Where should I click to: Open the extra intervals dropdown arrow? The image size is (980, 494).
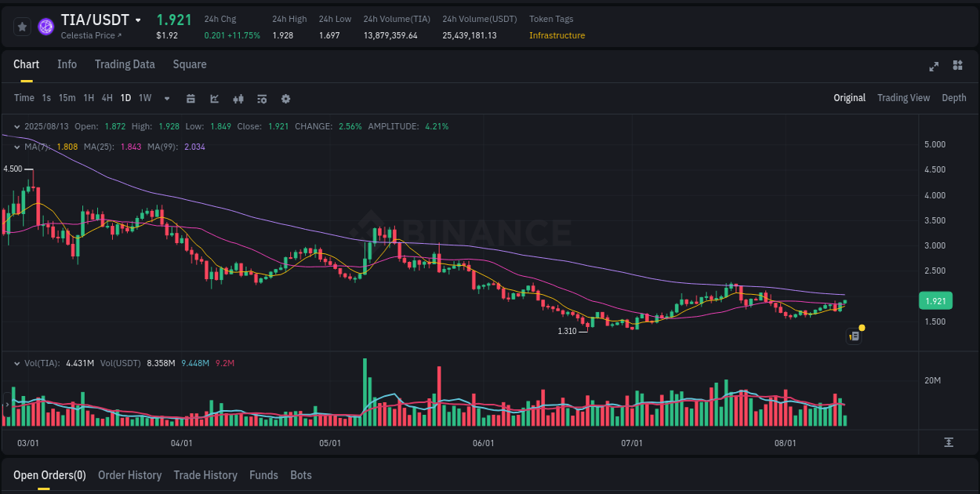165,98
